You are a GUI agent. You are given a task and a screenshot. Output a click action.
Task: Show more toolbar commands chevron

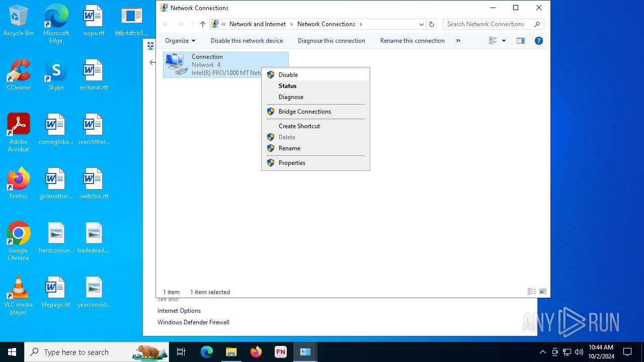click(458, 41)
